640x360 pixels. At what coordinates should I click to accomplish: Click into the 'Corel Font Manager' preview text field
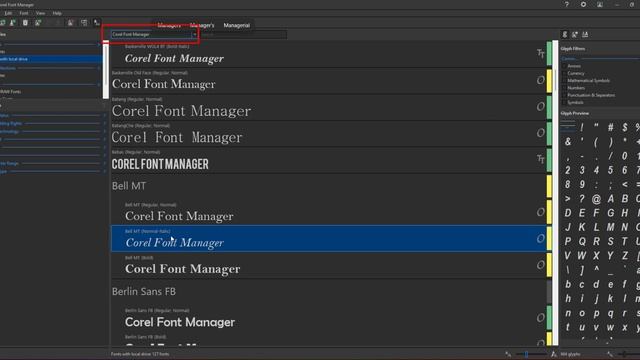tap(151, 35)
